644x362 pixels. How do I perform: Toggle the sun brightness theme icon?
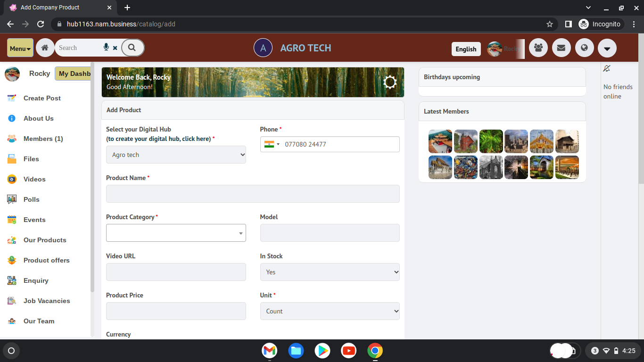click(x=390, y=82)
